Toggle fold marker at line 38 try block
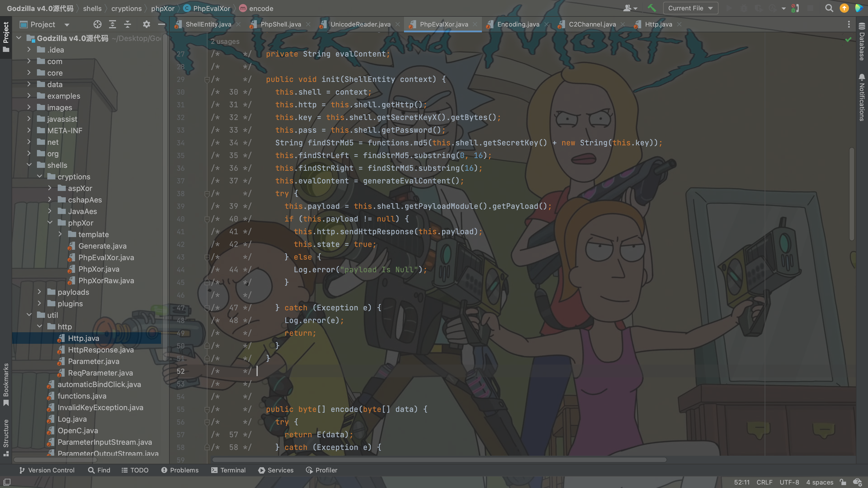 207,194
